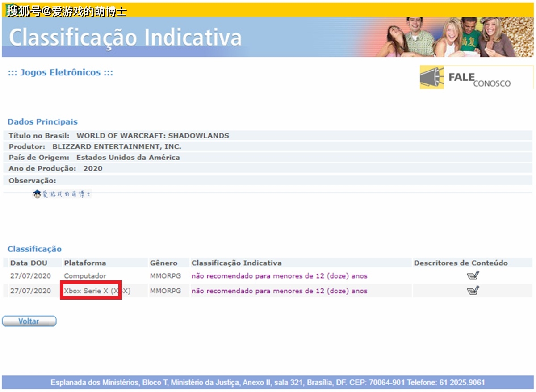Click the "Produtor:" label
Viewport: 536px width, 392px height.
tap(27, 146)
